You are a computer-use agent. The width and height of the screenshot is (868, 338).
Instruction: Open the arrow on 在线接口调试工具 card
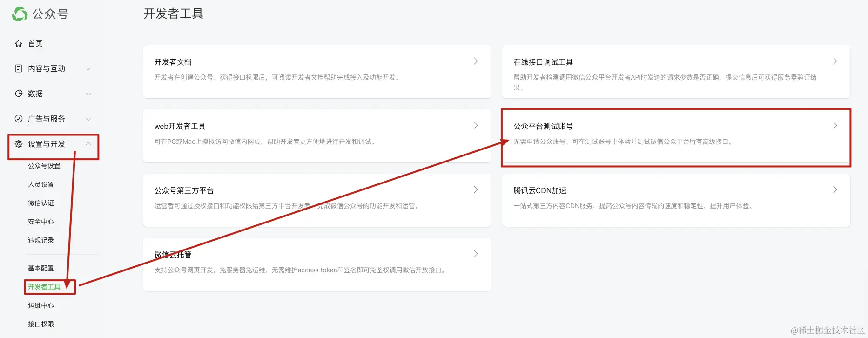(835, 61)
